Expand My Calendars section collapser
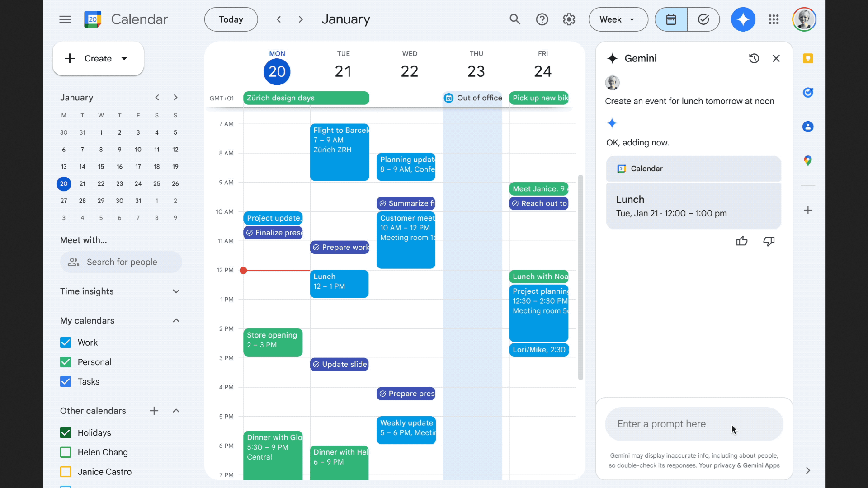 click(x=176, y=320)
